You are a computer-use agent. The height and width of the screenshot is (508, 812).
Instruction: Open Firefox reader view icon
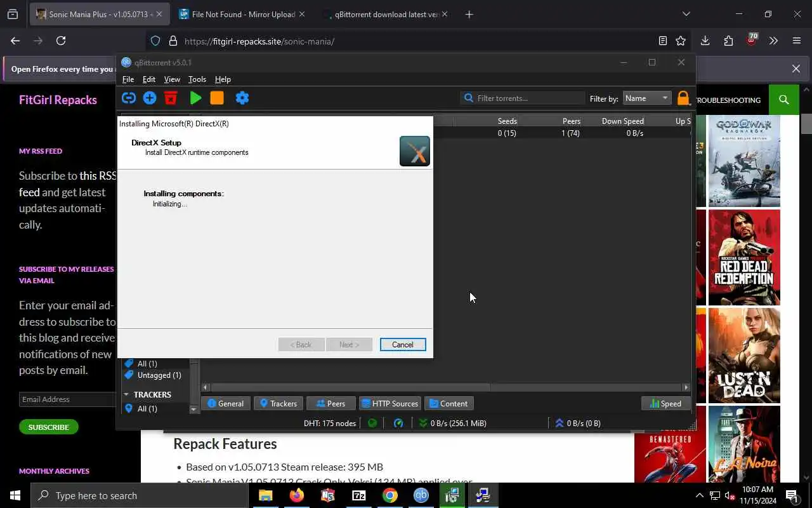pyautogui.click(x=663, y=41)
